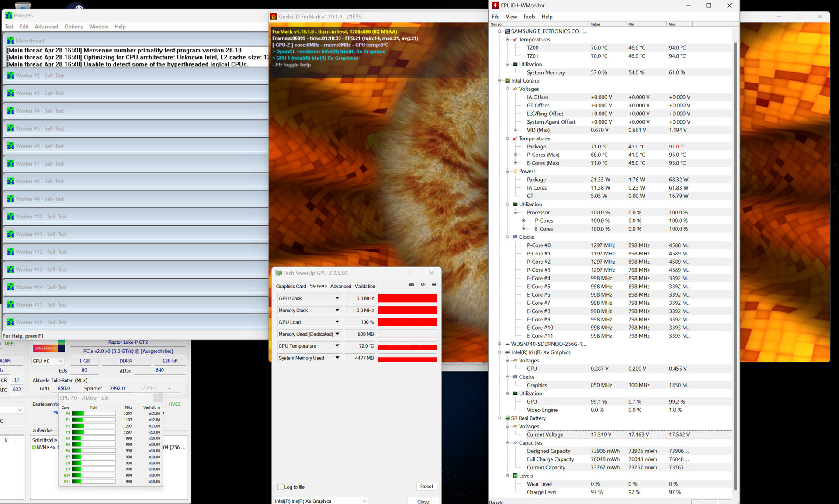The height and width of the screenshot is (504, 839).
Task: Switch to the GPU-Z Validation tab
Action: pyautogui.click(x=365, y=287)
